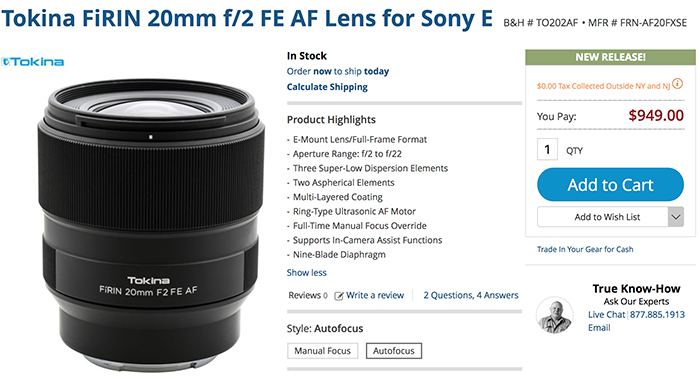Image resolution: width=700 pixels, height=379 pixels.
Task: Click the write a review pencil icon
Action: [339, 296]
